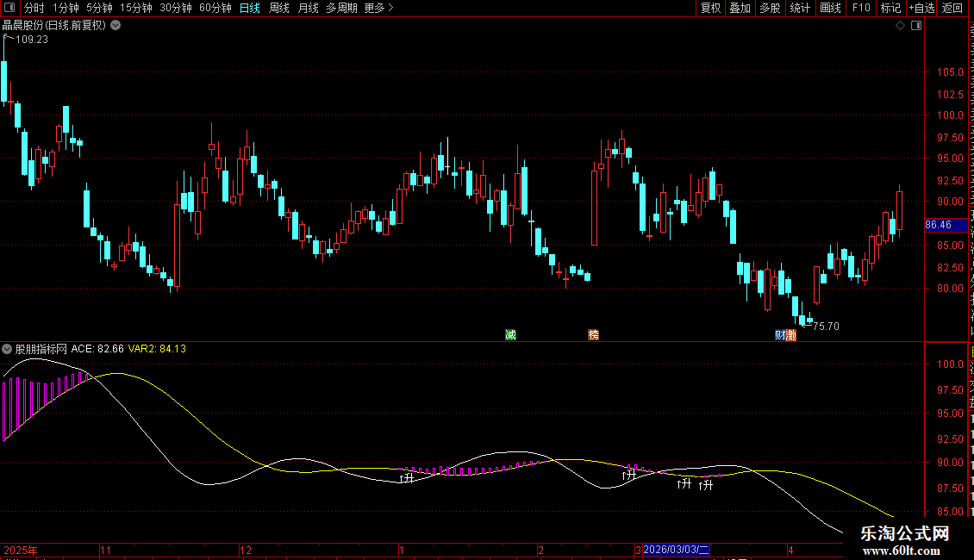Click the 86.46 current price label
Viewport: 974px width, 560px height.
(x=946, y=225)
